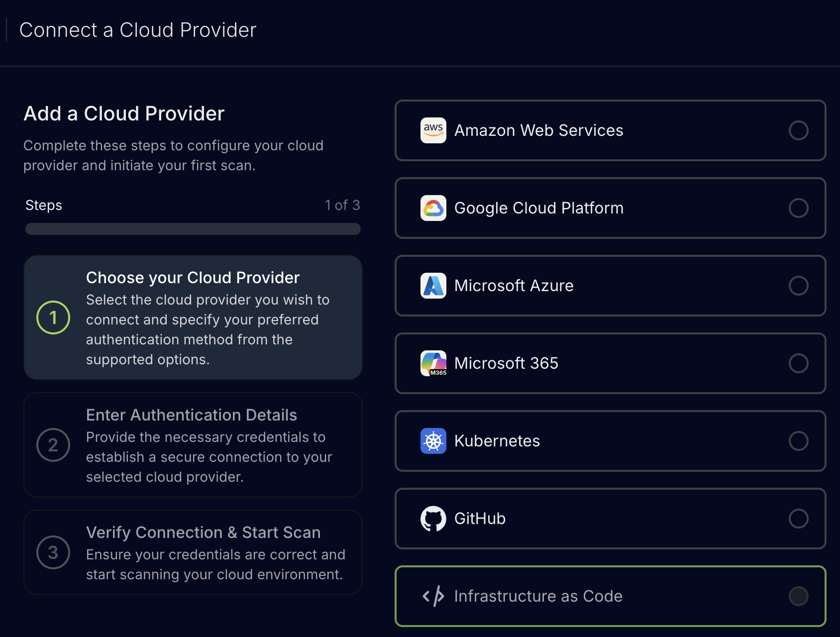Open the Enter Authentication Details step
Image resolution: width=840 pixels, height=637 pixels.
193,445
